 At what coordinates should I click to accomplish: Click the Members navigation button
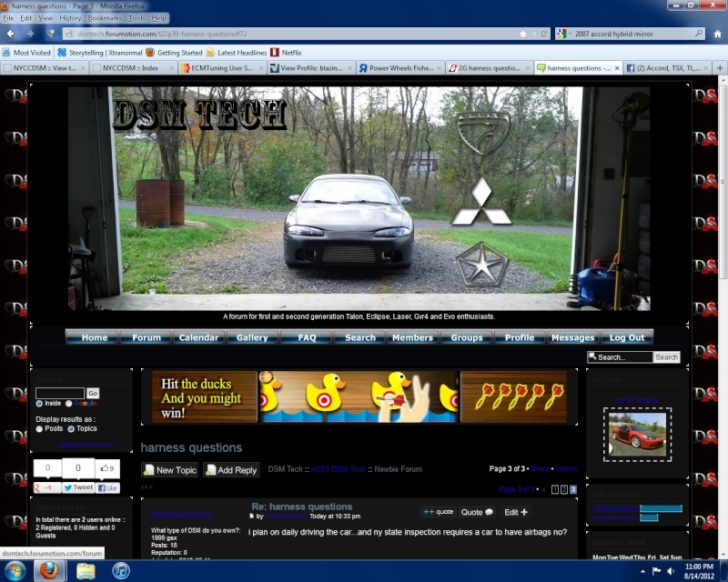412,337
